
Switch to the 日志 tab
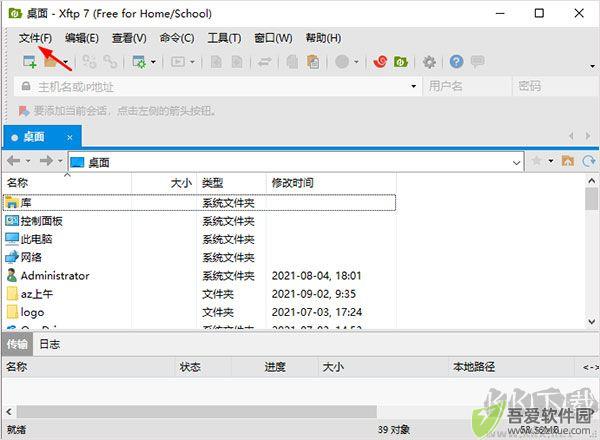50,344
